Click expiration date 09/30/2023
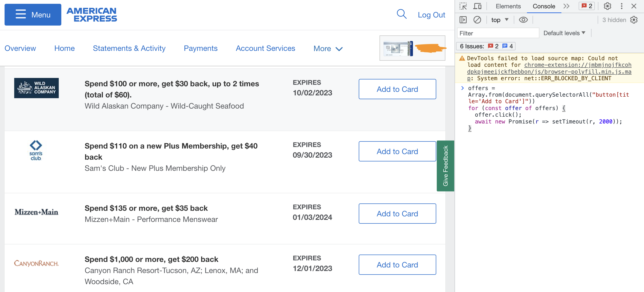The image size is (644, 292). (312, 155)
